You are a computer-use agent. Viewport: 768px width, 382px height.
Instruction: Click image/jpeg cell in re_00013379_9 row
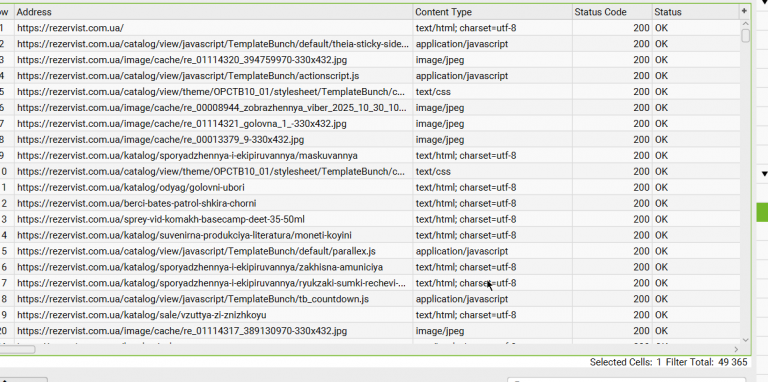pyautogui.click(x=492, y=140)
